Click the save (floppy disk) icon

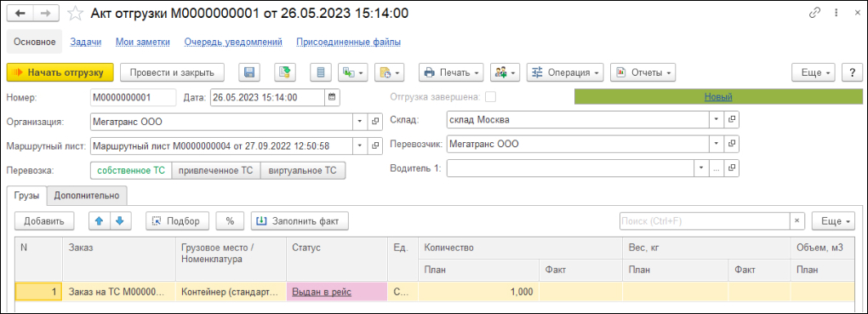coord(249,72)
